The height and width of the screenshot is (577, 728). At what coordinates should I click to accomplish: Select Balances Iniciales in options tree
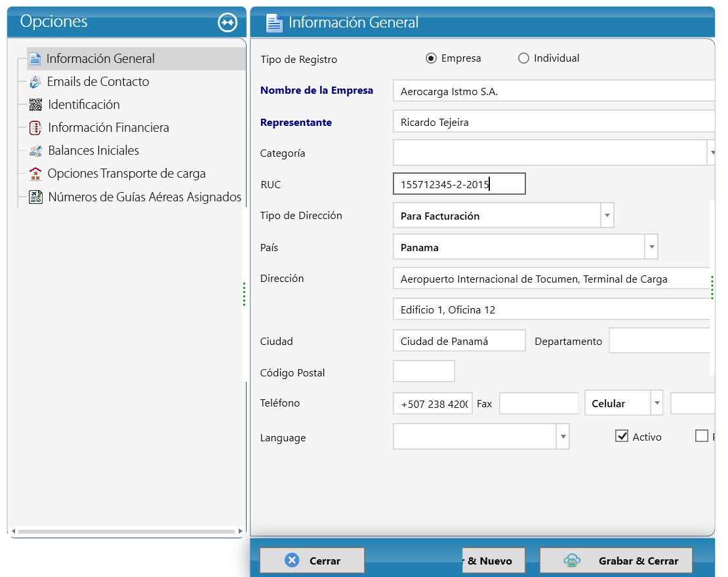click(x=93, y=150)
